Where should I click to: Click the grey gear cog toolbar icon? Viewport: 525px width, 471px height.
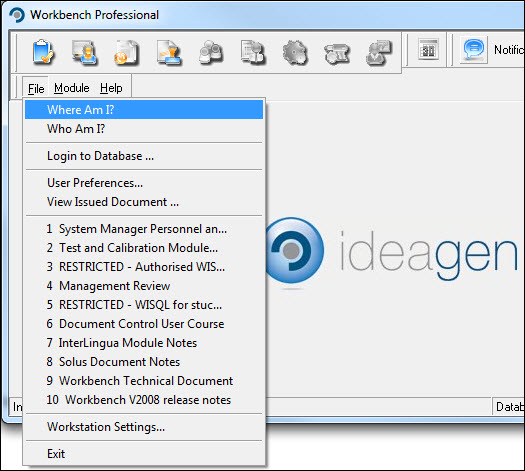295,52
